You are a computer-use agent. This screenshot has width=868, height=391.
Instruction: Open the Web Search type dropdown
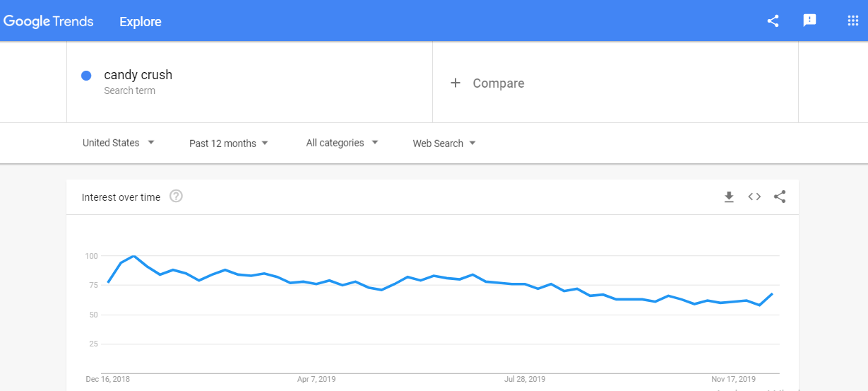click(444, 144)
